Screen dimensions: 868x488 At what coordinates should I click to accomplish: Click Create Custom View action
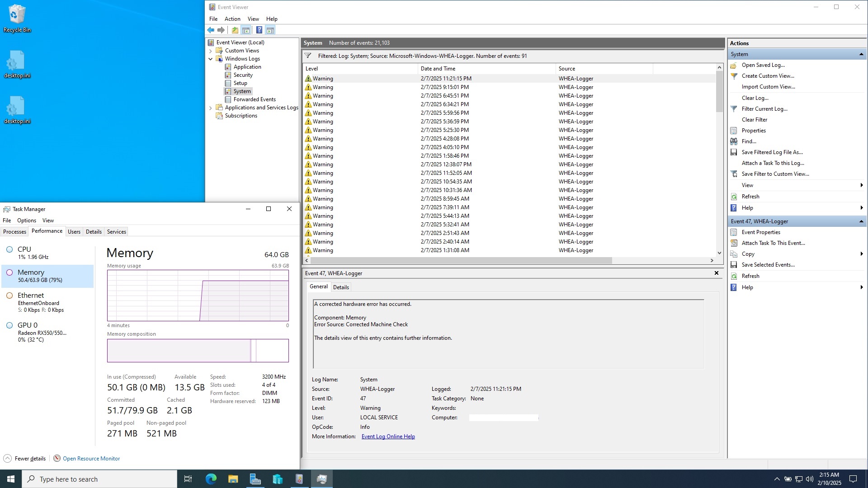pos(768,76)
